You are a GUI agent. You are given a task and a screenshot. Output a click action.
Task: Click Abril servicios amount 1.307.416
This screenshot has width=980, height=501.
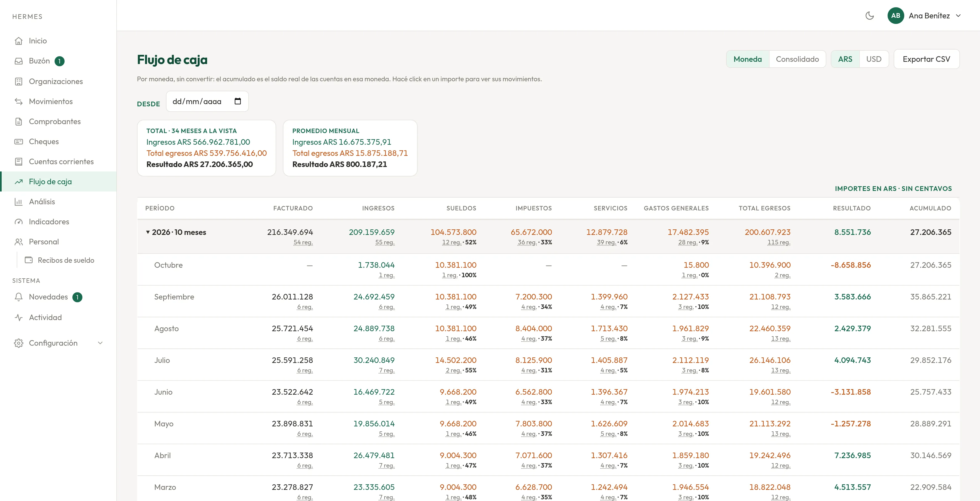609,455
